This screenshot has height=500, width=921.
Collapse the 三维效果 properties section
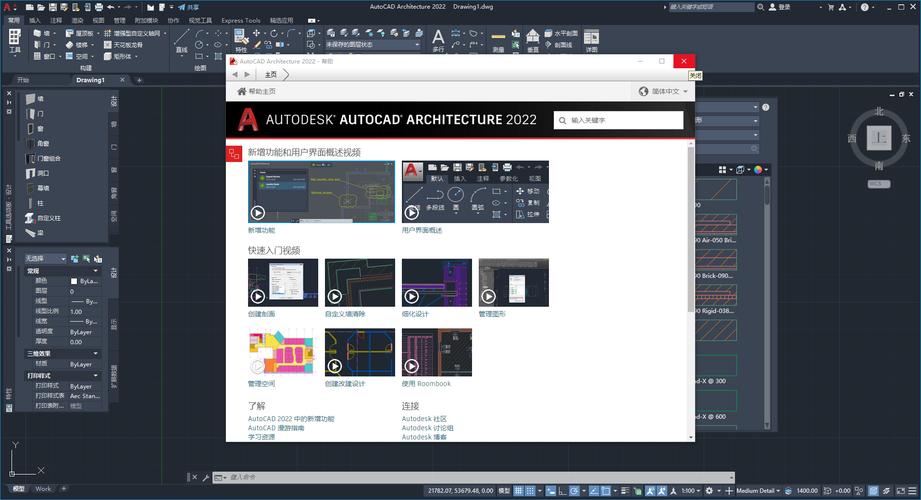pyautogui.click(x=95, y=354)
